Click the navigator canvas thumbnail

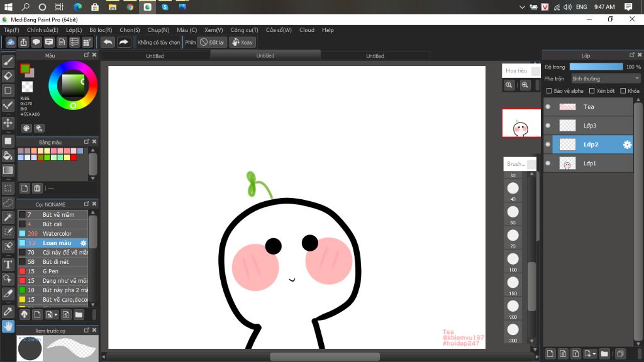point(521,123)
